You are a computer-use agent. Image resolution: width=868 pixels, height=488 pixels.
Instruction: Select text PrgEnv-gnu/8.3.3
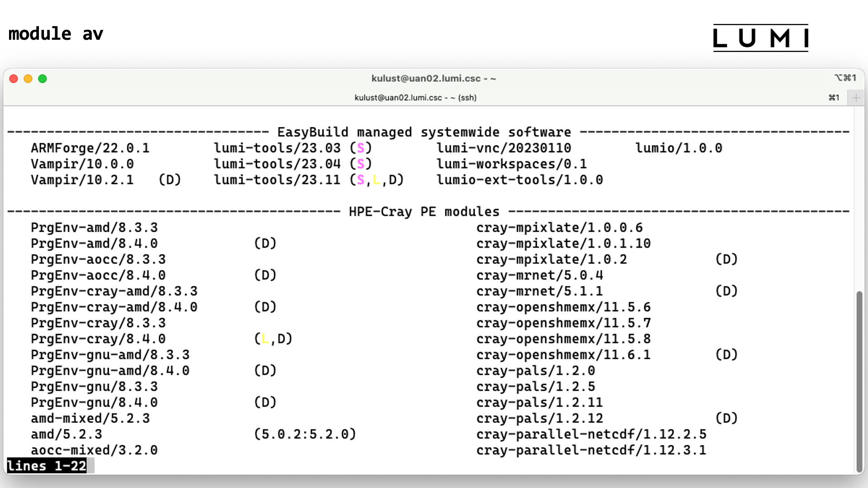click(x=94, y=387)
